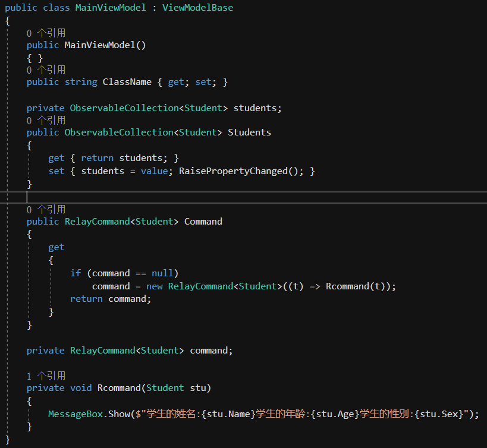Screen dimensions: 487x448
Task: Click 'students;' in the private field declaration
Action: click(257, 108)
